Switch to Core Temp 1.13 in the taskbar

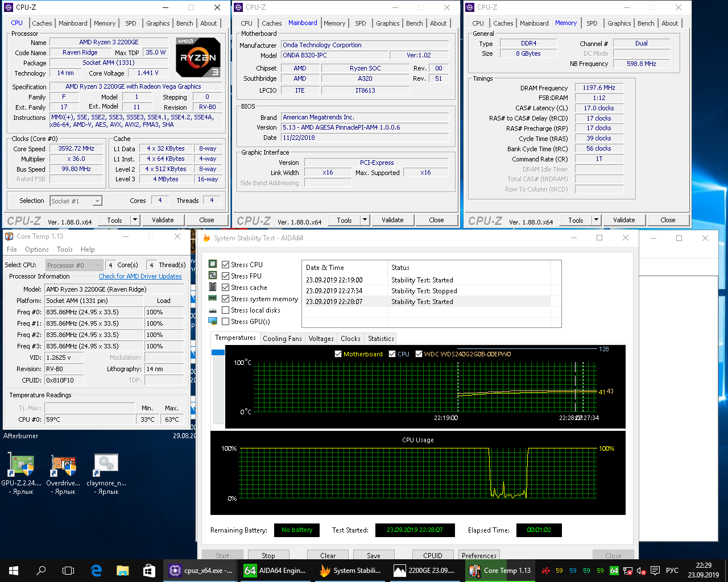coord(500,571)
